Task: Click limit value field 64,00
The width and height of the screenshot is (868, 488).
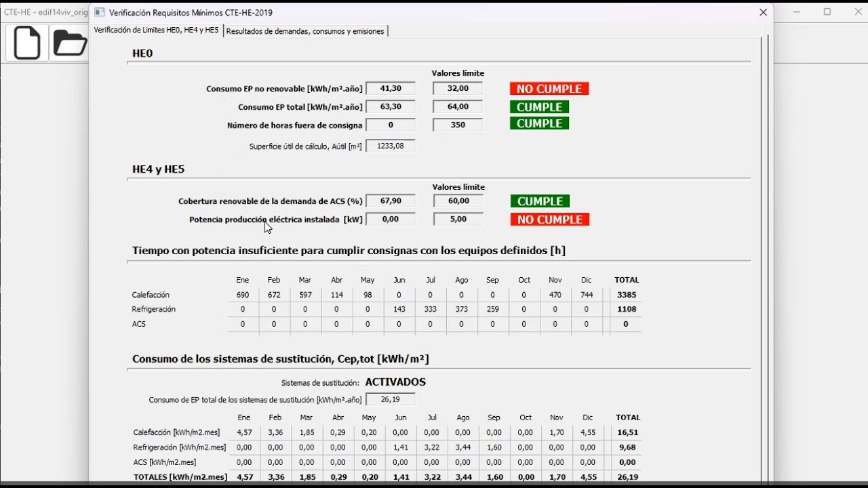Action: [458, 106]
